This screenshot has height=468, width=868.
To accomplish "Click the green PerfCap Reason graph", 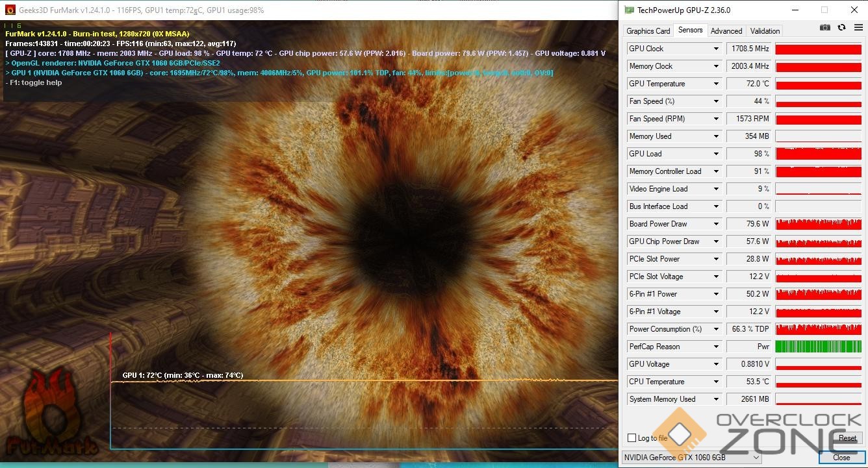I will tap(818, 347).
